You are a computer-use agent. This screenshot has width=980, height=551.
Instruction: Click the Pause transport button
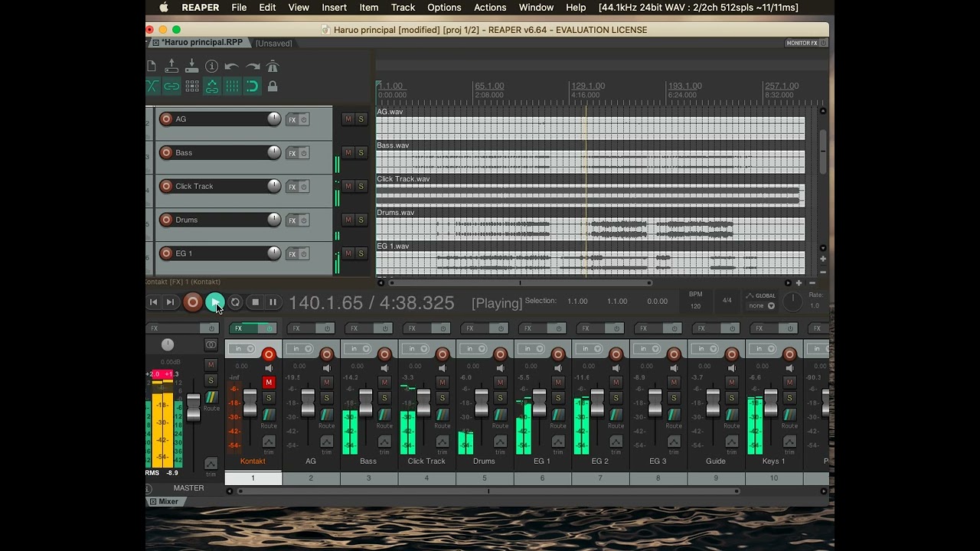pos(273,302)
